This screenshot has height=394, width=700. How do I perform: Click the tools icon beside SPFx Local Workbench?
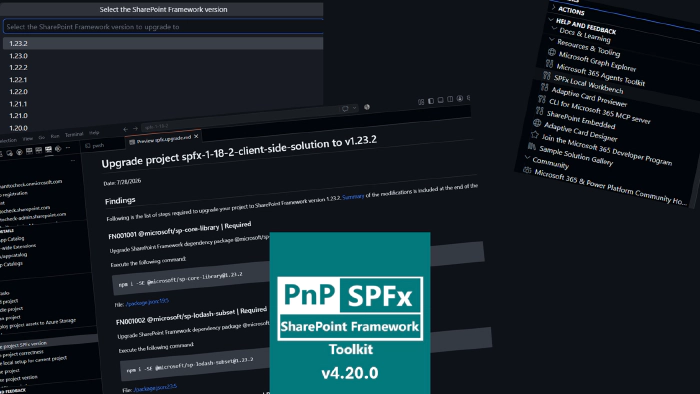[x=547, y=75]
